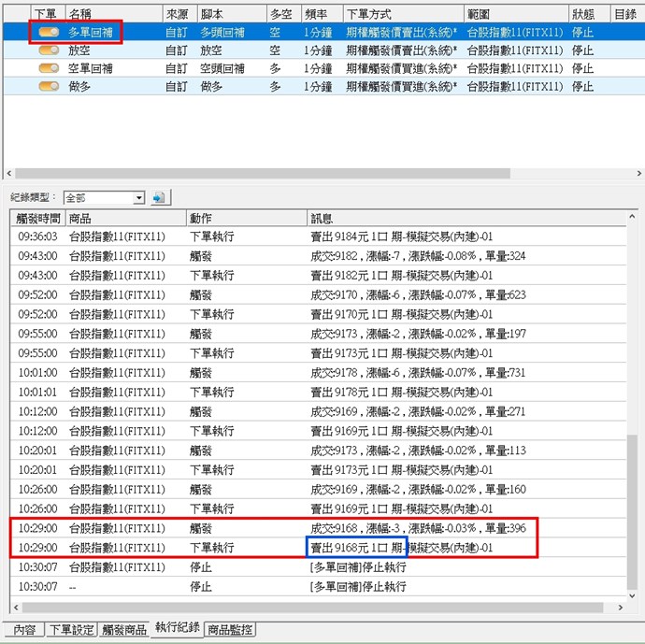Sort log by 觸發時間 column header
The image size is (645, 644).
[x=37, y=218]
